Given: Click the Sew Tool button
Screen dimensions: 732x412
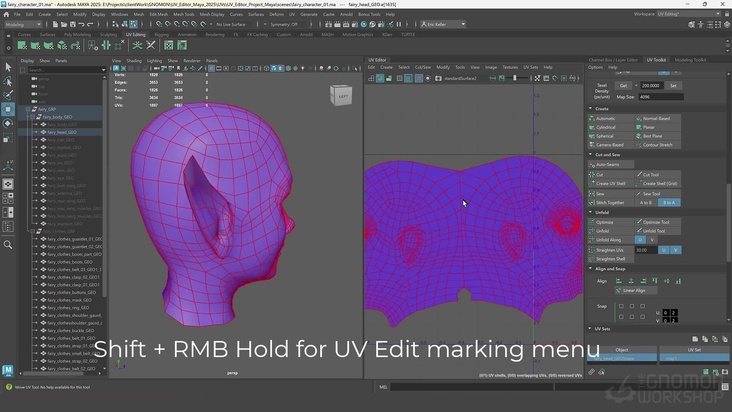Looking at the screenshot, I should [657, 194].
